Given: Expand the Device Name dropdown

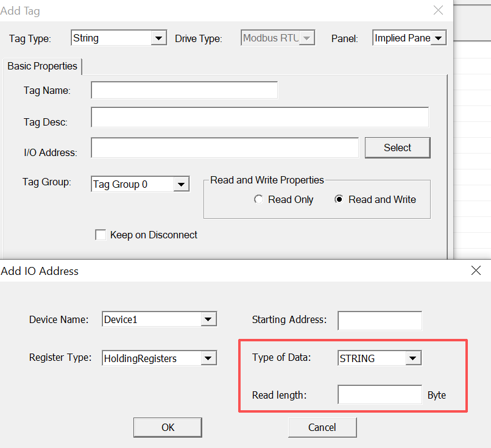Looking at the screenshot, I should pyautogui.click(x=208, y=319).
